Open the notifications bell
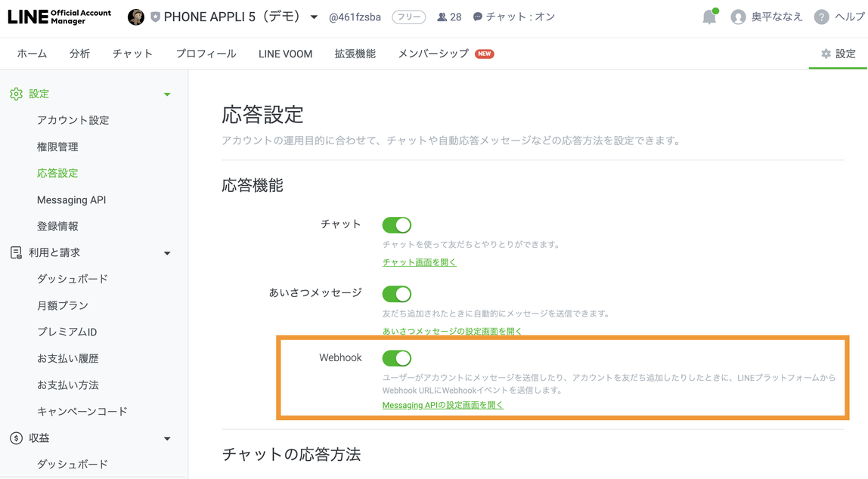 coord(709,17)
